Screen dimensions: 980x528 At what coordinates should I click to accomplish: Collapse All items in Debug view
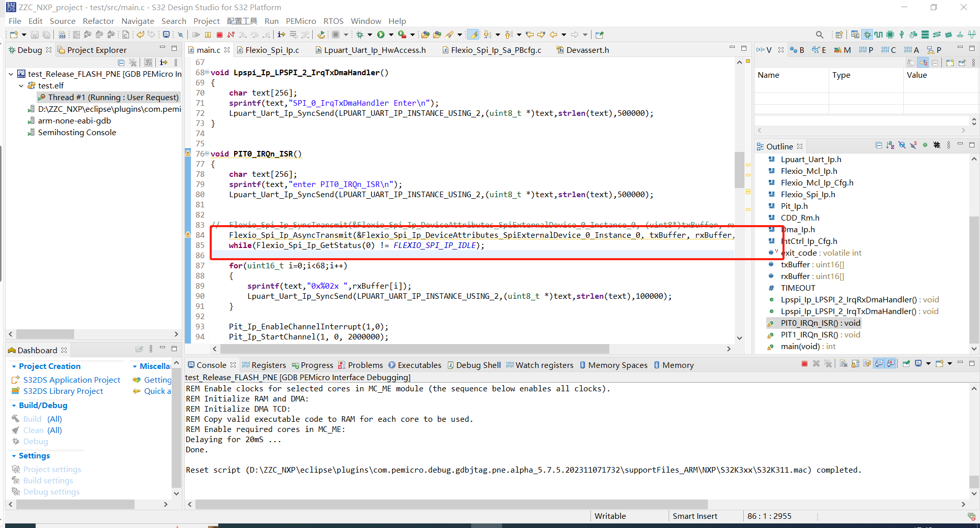point(121,62)
